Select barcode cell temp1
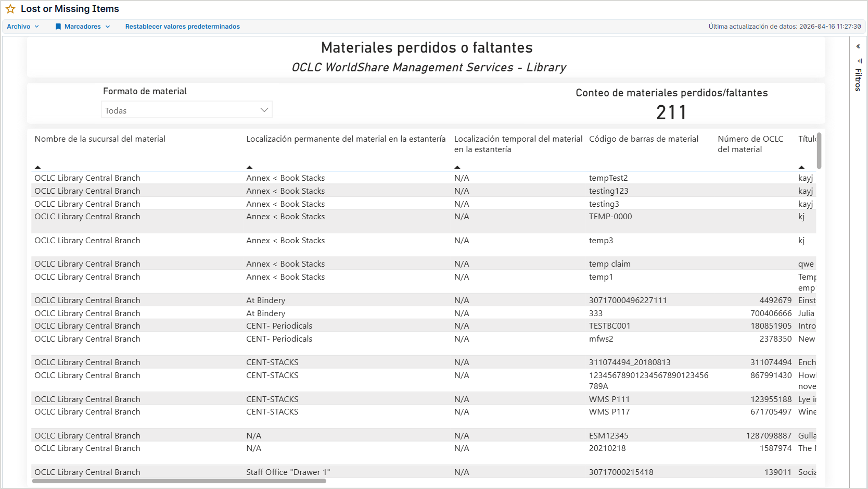The width and height of the screenshot is (868, 489). click(x=601, y=277)
